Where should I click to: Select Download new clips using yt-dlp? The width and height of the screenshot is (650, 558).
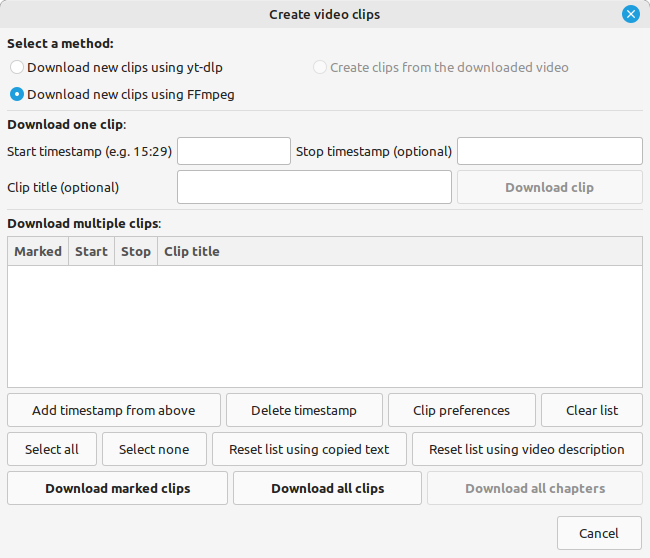tap(17, 68)
